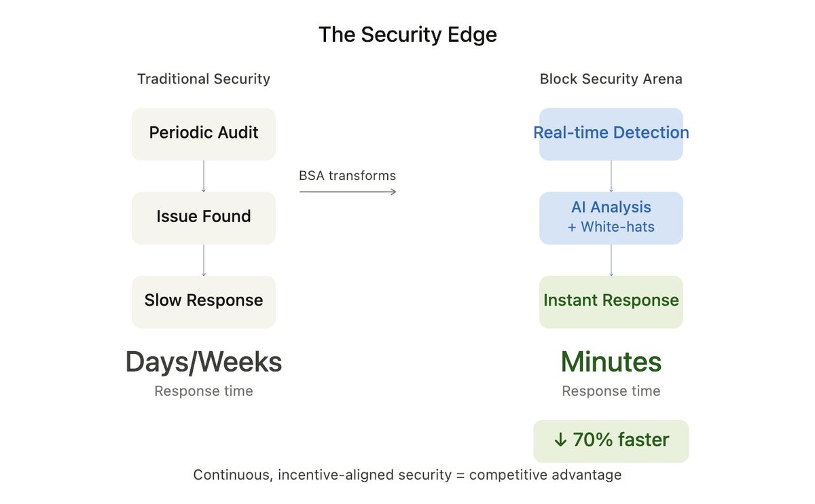
Task: Click the Block Security Arena heading
Action: coord(611,79)
